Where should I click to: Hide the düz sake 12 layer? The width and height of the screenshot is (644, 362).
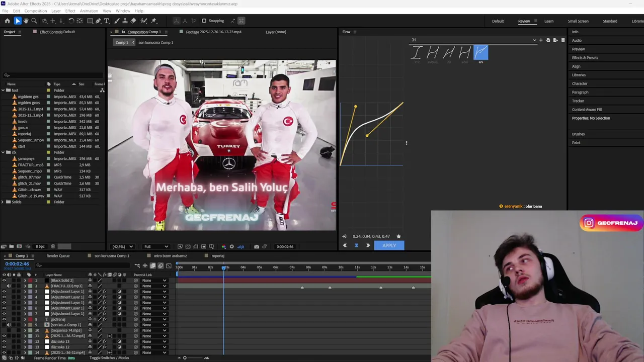click(4, 347)
